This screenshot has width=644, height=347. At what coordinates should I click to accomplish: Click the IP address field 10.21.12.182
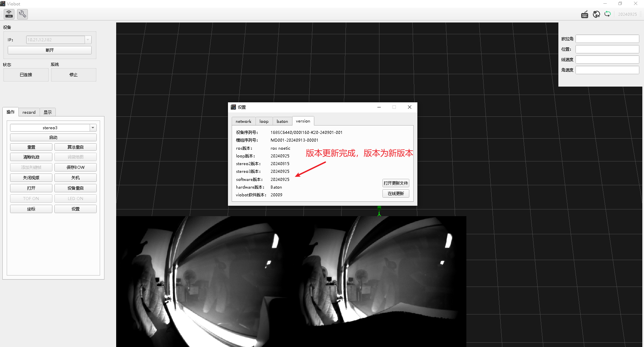coord(55,40)
